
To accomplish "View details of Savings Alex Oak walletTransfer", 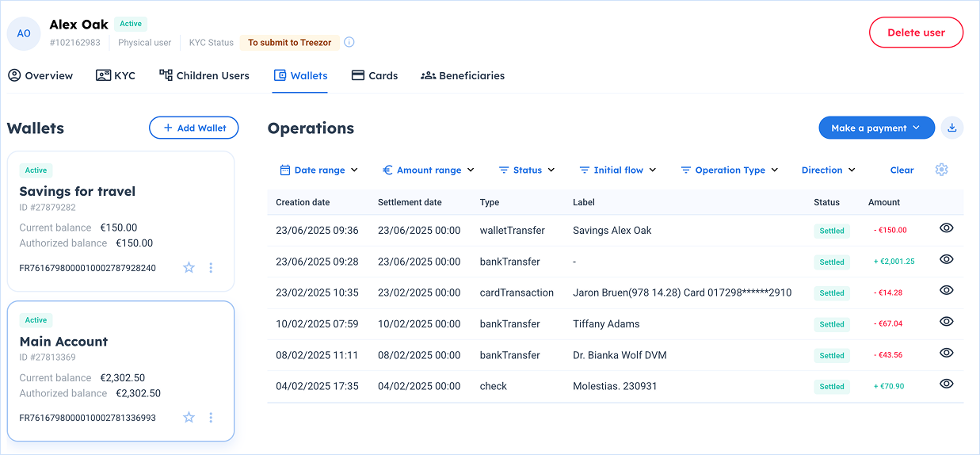I will [x=946, y=228].
